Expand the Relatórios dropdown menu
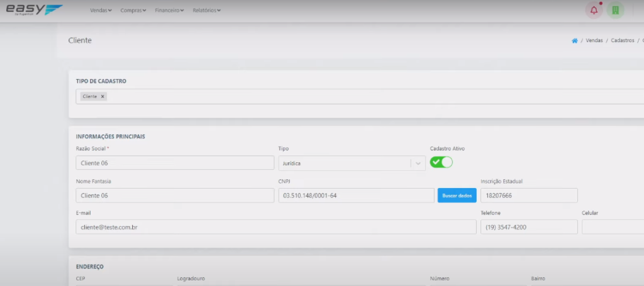644x286 pixels. (x=206, y=11)
